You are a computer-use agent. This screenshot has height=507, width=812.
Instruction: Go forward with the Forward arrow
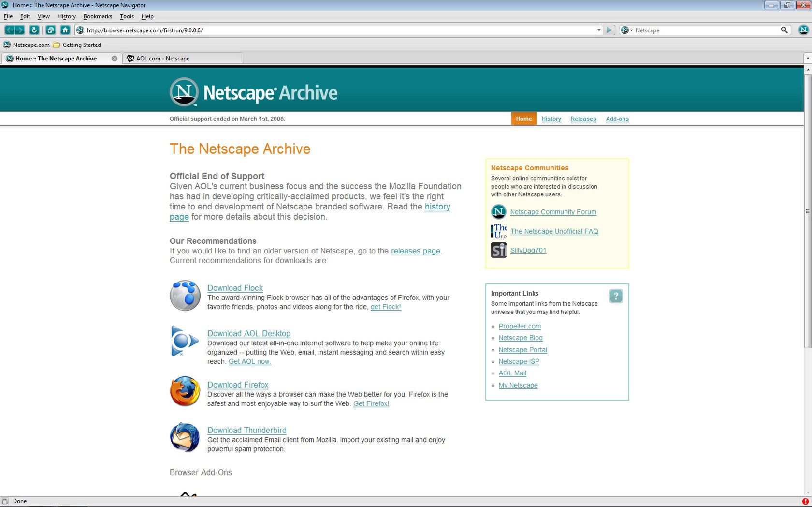(20, 30)
